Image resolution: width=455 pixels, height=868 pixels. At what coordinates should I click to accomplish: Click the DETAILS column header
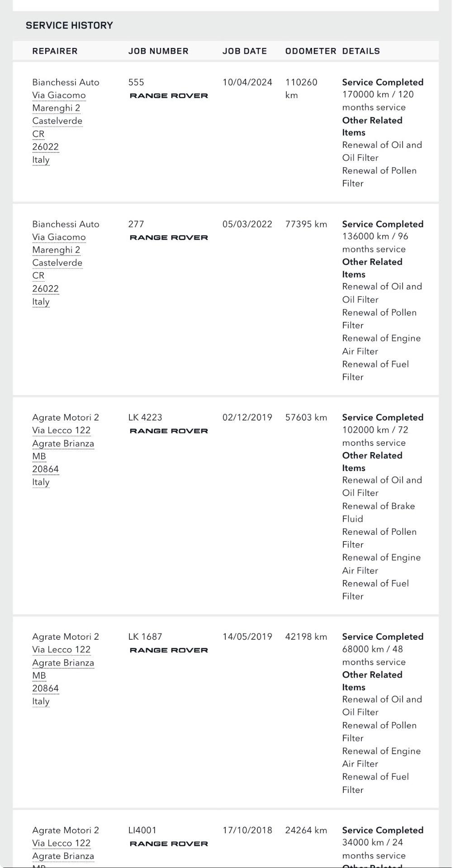click(x=361, y=52)
